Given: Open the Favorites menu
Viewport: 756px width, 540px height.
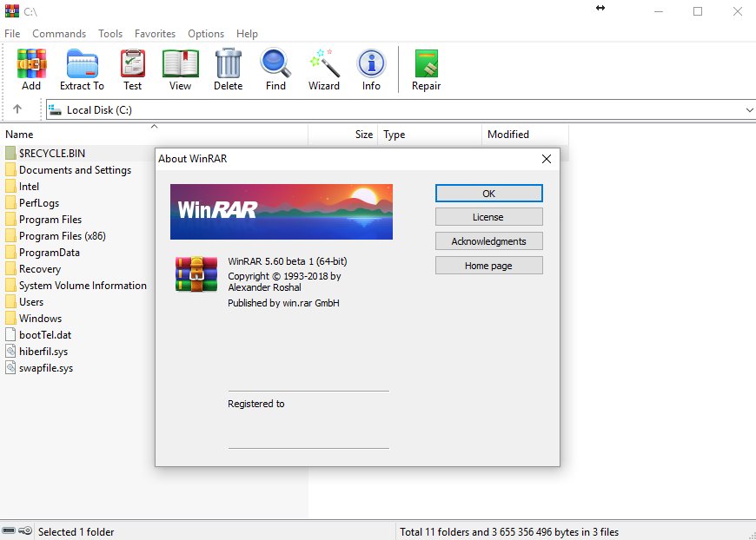Looking at the screenshot, I should pyautogui.click(x=155, y=34).
